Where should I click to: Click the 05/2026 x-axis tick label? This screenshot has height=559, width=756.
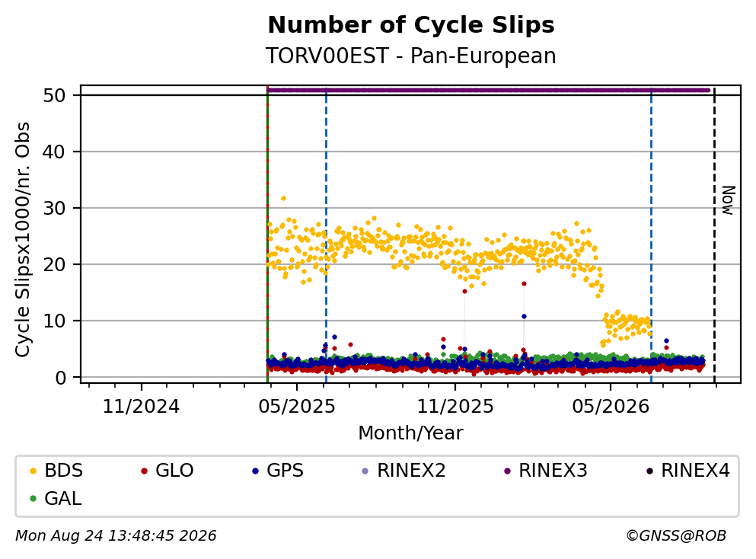click(x=611, y=407)
